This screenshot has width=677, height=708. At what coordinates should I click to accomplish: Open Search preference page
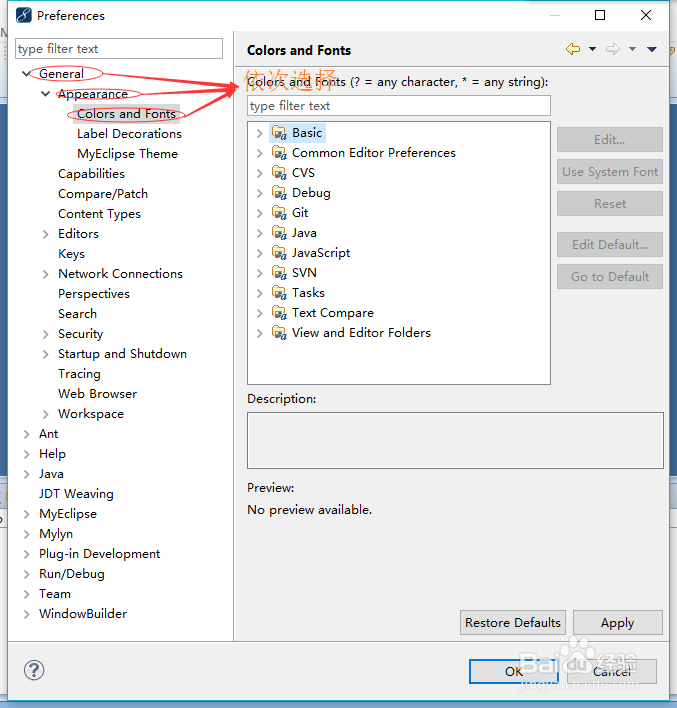(x=77, y=314)
